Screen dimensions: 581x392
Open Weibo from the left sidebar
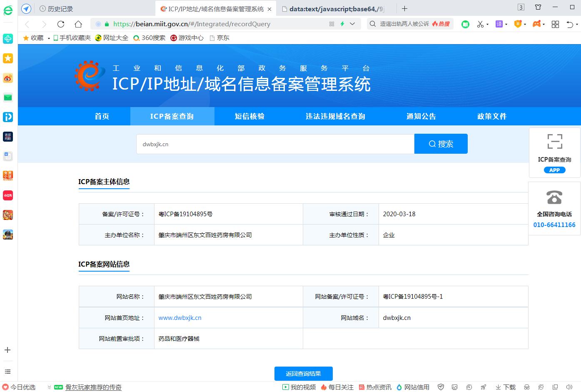[x=8, y=78]
